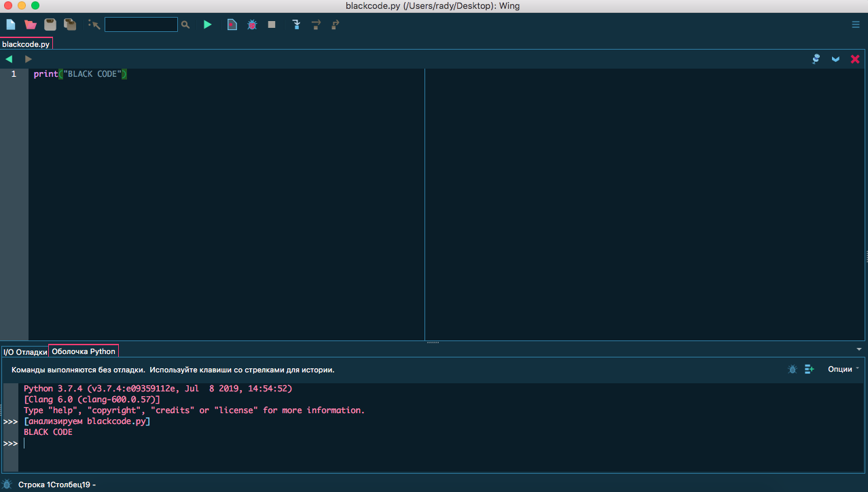Open the bottom panel's triangle dropdown menu
This screenshot has width=868, height=492.
click(x=859, y=349)
